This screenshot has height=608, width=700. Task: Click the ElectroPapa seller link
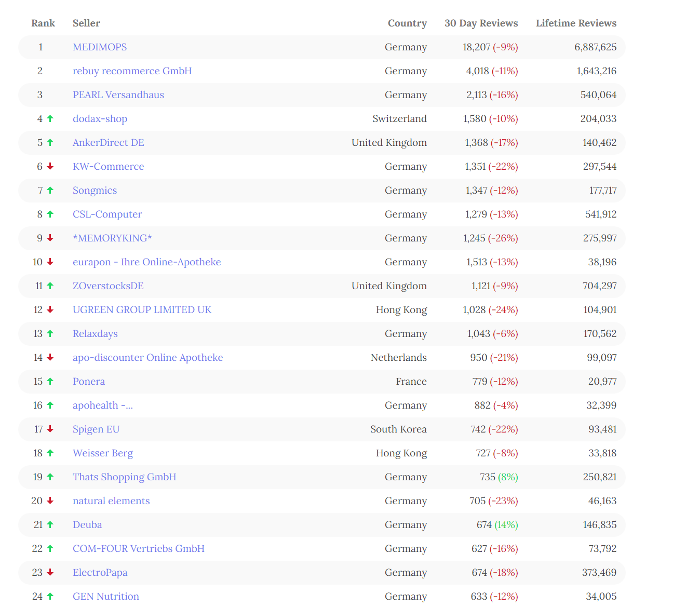tap(100, 573)
